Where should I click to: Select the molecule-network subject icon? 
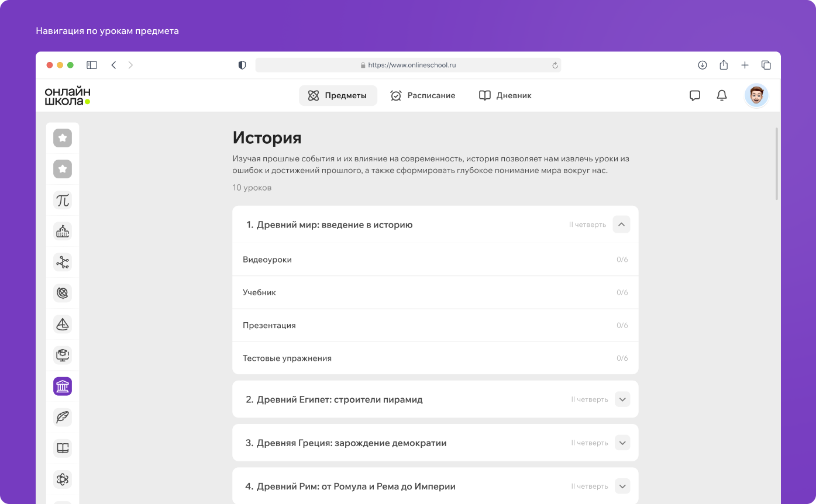point(62,262)
